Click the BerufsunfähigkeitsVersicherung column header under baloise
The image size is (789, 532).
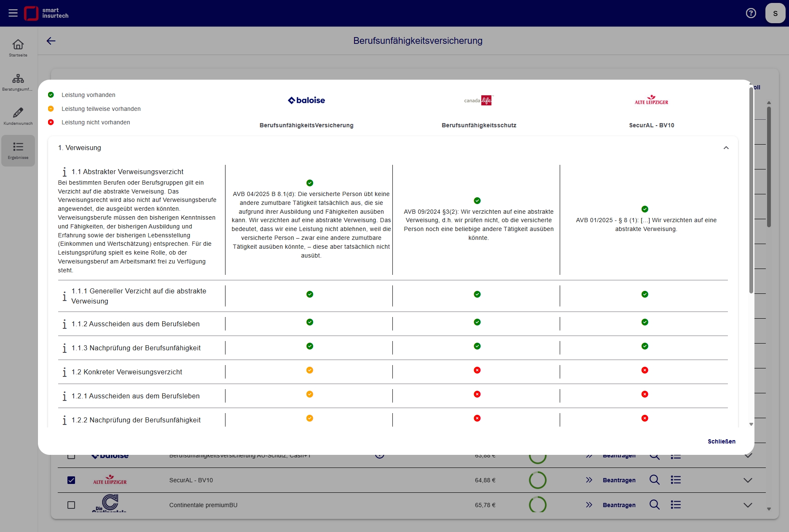306,125
